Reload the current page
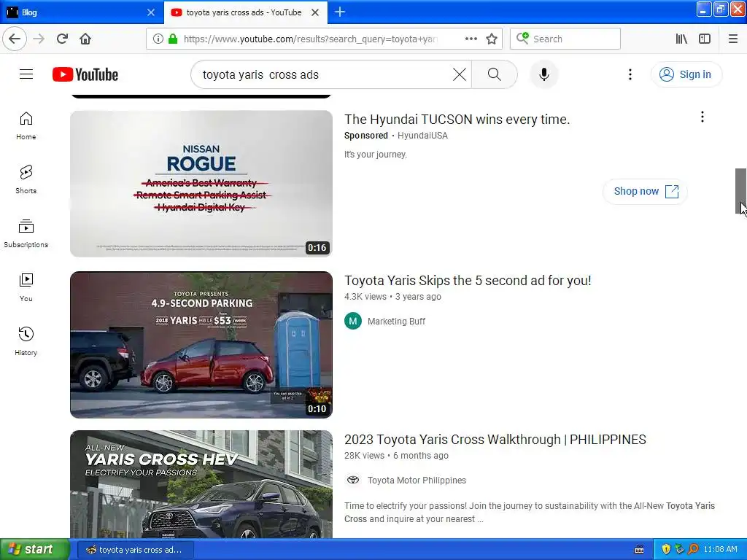 pyautogui.click(x=62, y=39)
